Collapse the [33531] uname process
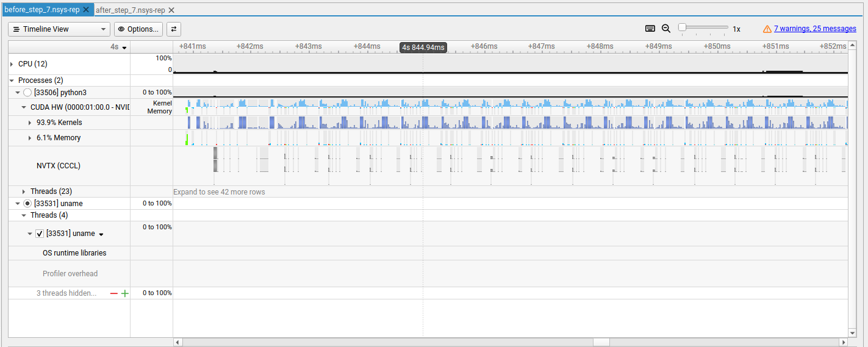Screen dimensions: 868x347 pyautogui.click(x=18, y=204)
